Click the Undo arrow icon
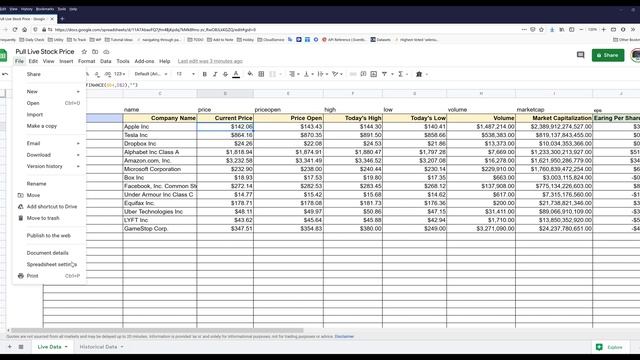The height and width of the screenshot is (360, 640). coord(5,74)
